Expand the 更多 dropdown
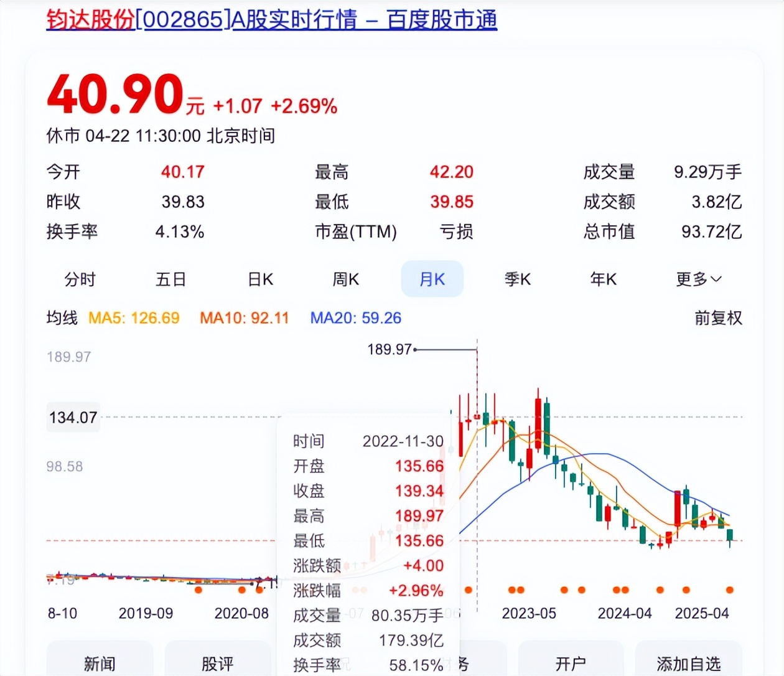 click(x=698, y=279)
